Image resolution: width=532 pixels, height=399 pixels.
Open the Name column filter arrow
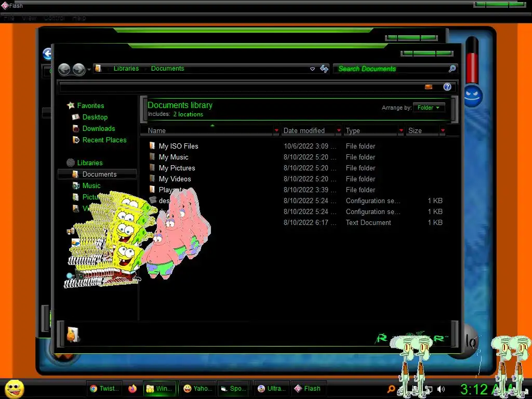(276, 130)
